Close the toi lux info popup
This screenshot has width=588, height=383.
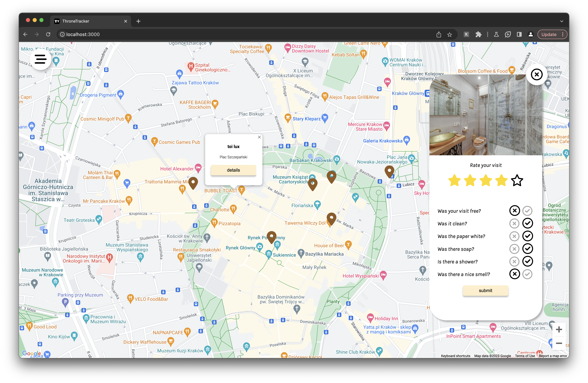pos(259,137)
